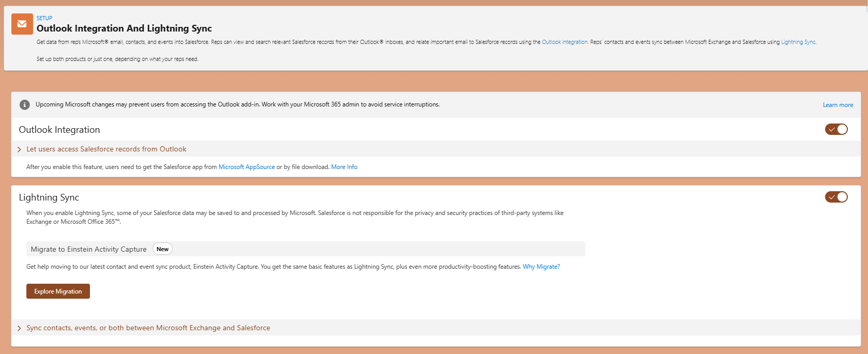Expand chevron beside Let users access Salesforce records

(x=19, y=149)
